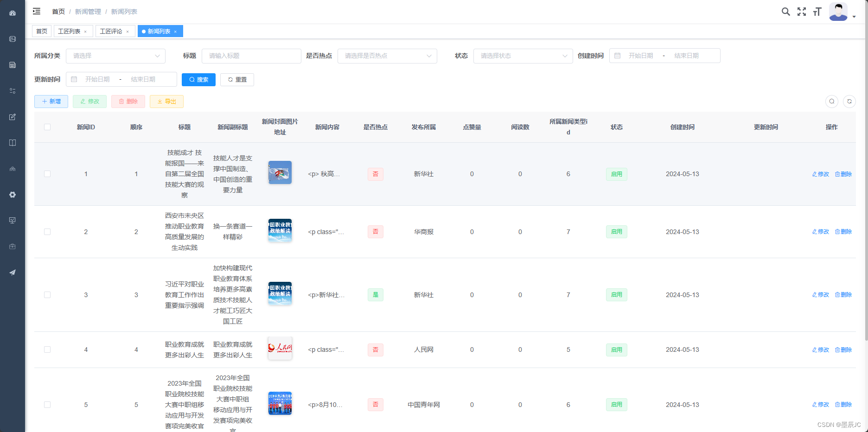Delete row 4 (人民网) via 删除 link
868x432 pixels.
[843, 350]
